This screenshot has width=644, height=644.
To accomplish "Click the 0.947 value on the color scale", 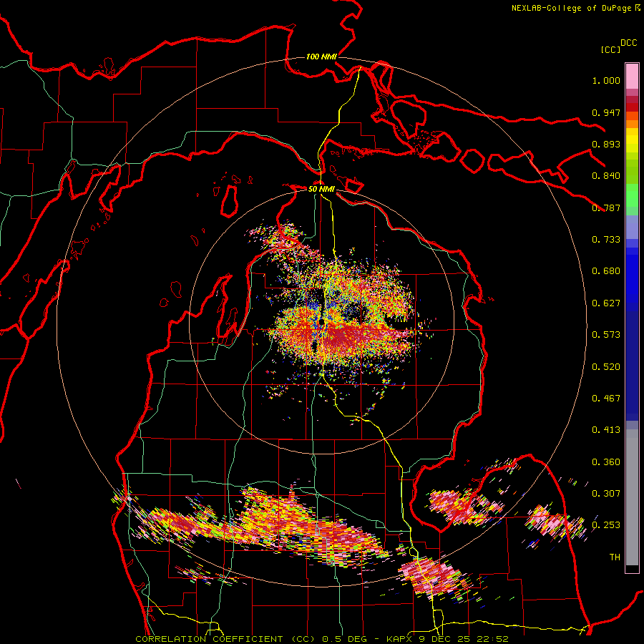I will [606, 112].
